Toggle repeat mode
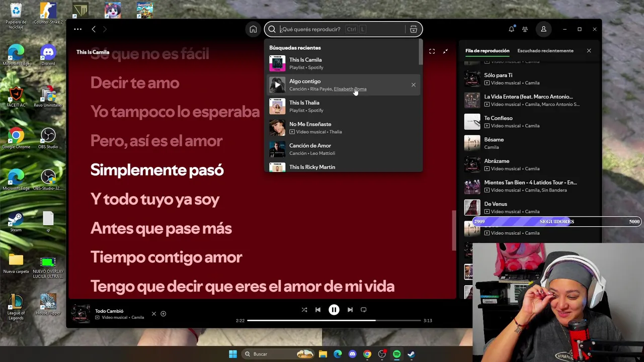644x362 pixels. [x=363, y=310]
